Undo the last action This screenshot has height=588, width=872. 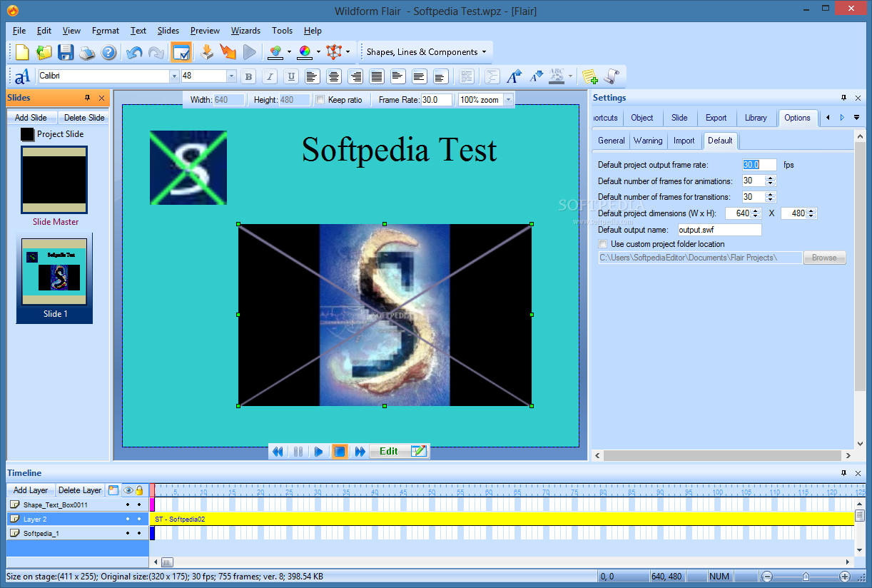pos(134,52)
